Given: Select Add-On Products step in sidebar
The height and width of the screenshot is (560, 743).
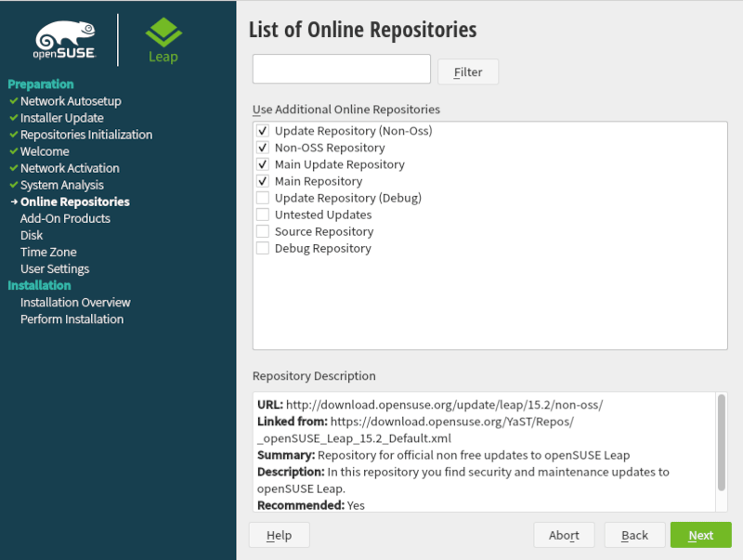Looking at the screenshot, I should [x=65, y=218].
